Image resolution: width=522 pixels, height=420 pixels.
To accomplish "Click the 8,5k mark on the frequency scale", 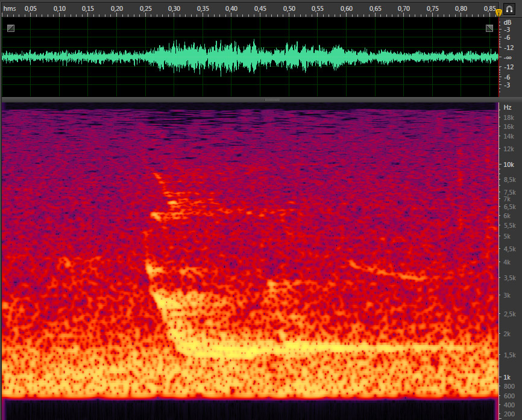I will coord(510,180).
